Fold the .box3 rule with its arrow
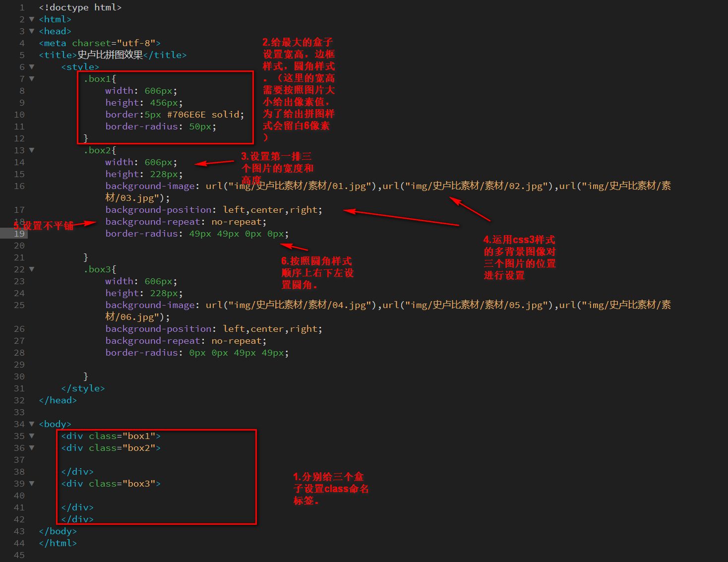The width and height of the screenshot is (728, 562). 32,269
